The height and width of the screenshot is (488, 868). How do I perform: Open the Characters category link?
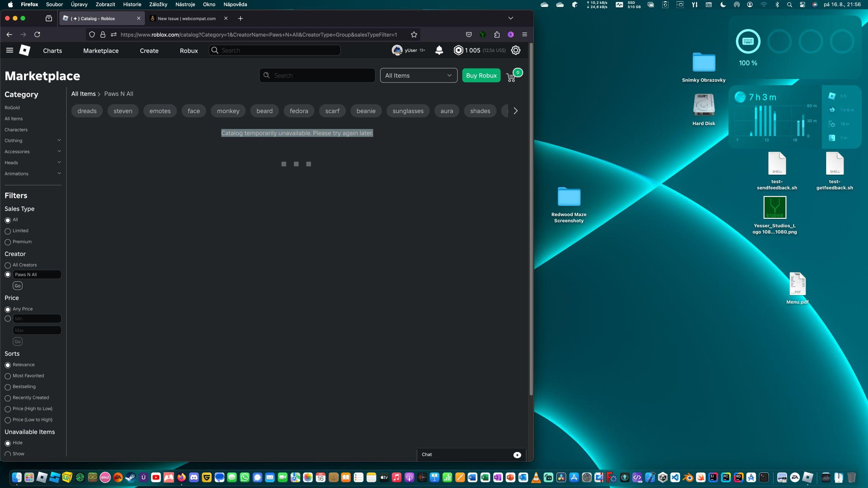(x=16, y=130)
